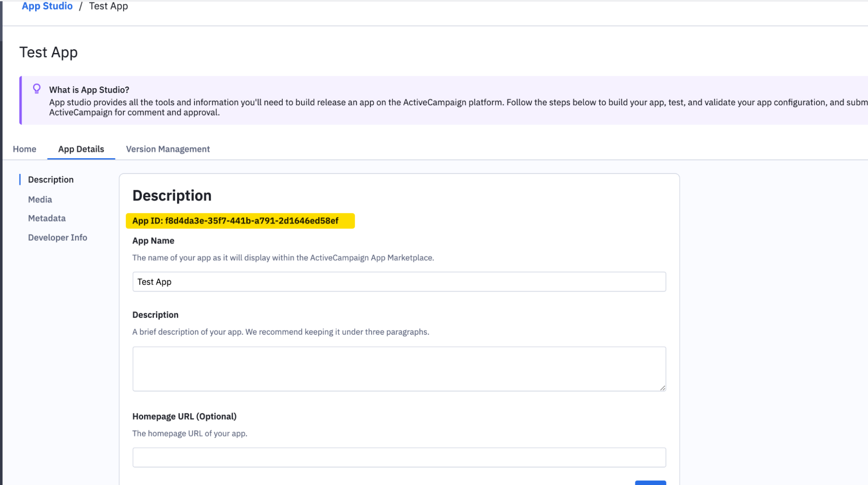Click the highlighted App ID text
The image size is (868, 485).
235,221
